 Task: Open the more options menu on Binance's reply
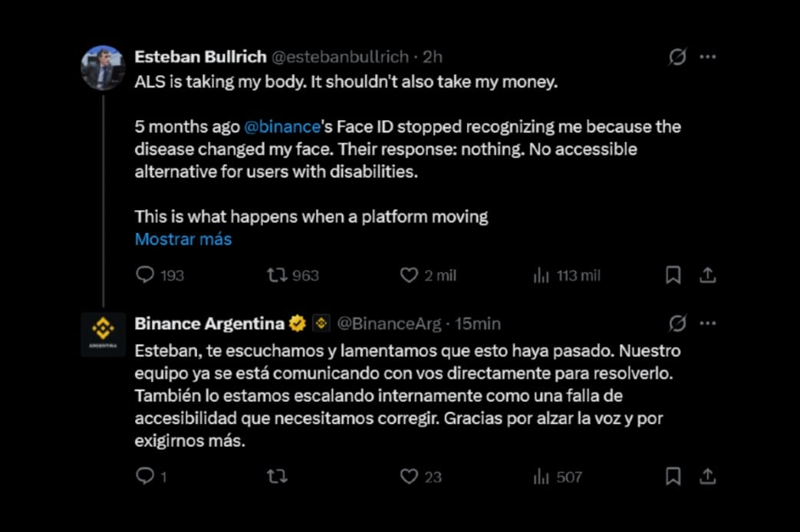pos(708,323)
